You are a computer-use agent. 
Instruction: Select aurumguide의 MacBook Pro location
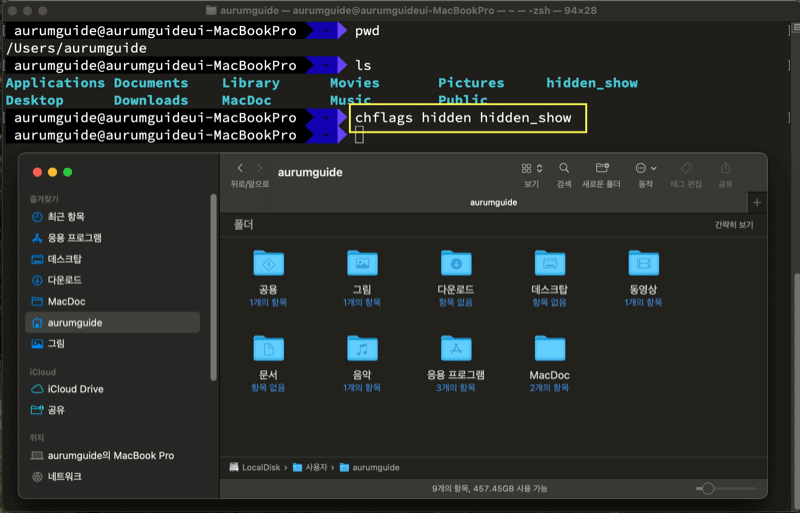click(112, 455)
